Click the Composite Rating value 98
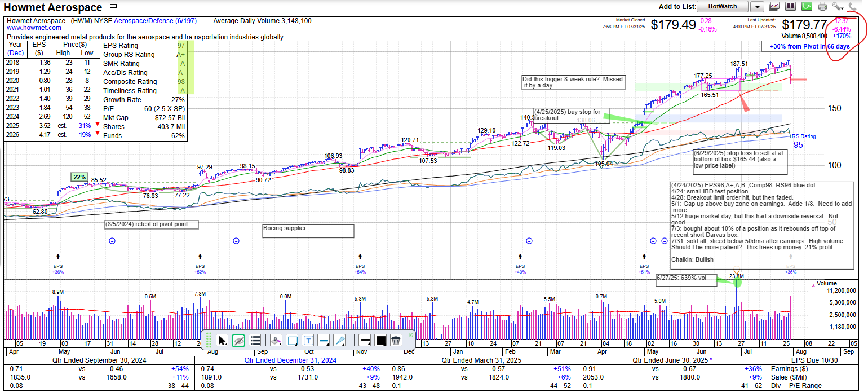The image size is (868, 392). pyautogui.click(x=181, y=81)
